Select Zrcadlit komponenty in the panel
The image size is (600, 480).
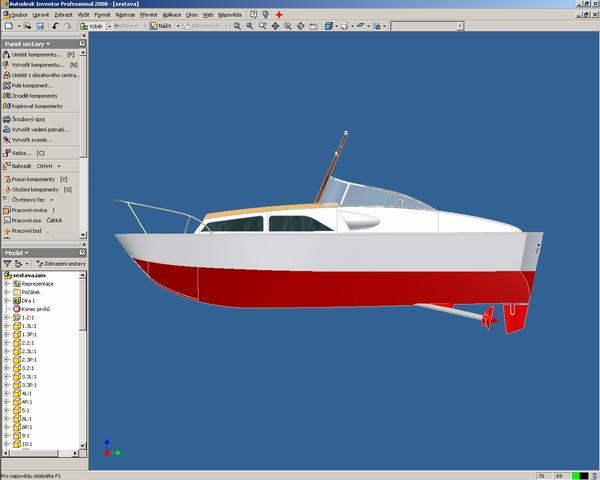[36, 96]
